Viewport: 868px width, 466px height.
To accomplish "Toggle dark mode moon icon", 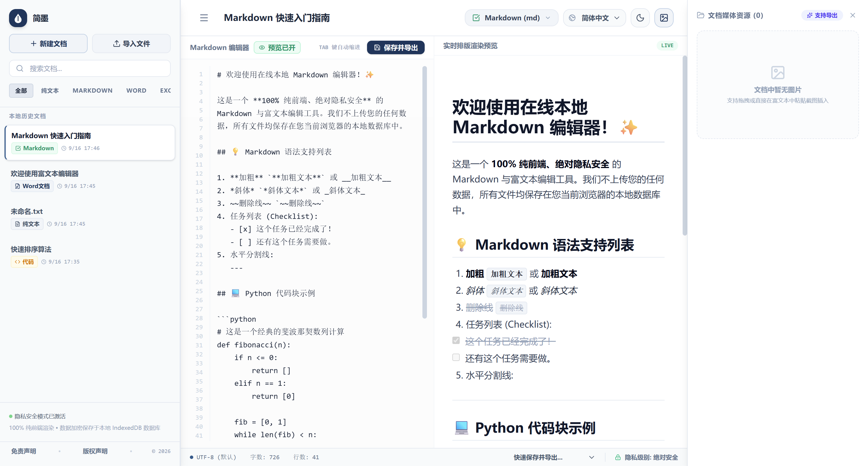I will pyautogui.click(x=640, y=18).
